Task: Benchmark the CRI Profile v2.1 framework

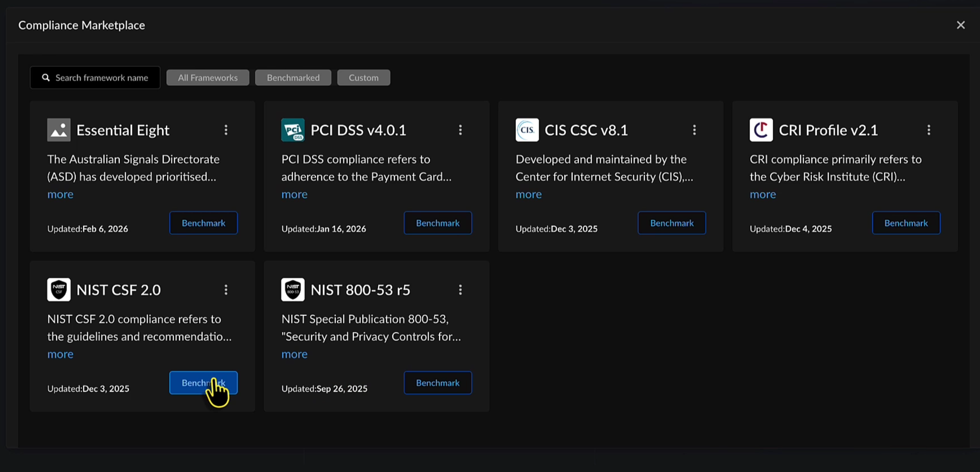Action: point(906,223)
